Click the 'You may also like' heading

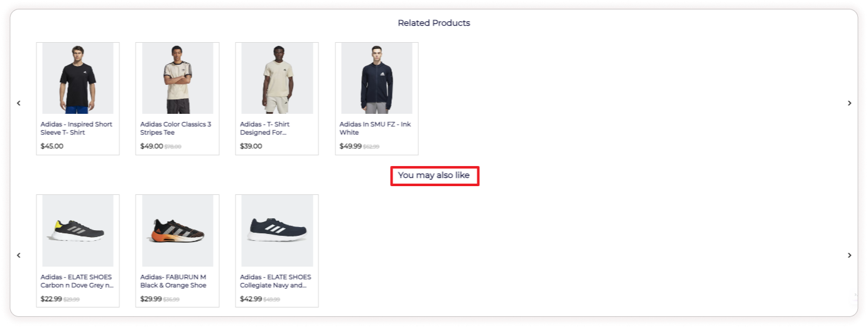coord(434,175)
